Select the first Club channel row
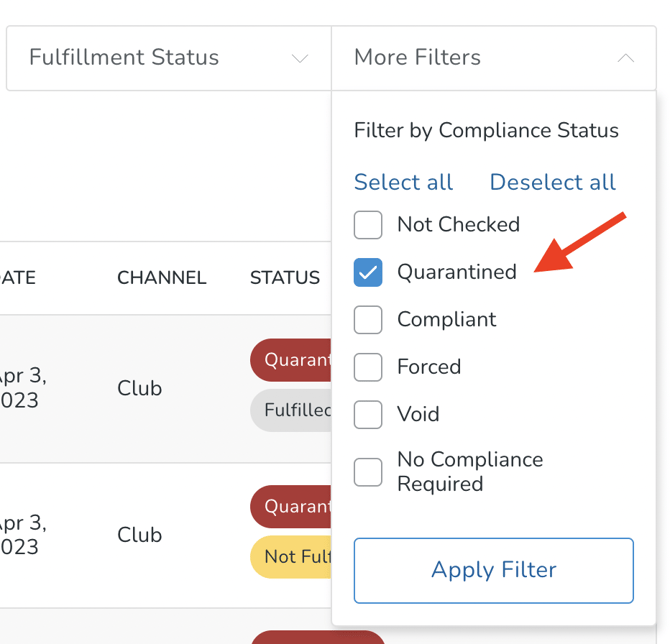 (139, 388)
